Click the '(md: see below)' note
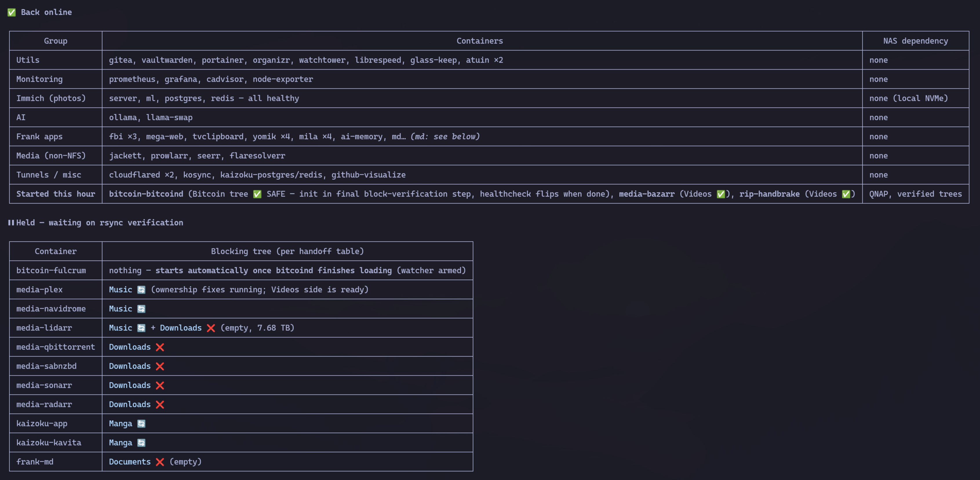 click(445, 137)
